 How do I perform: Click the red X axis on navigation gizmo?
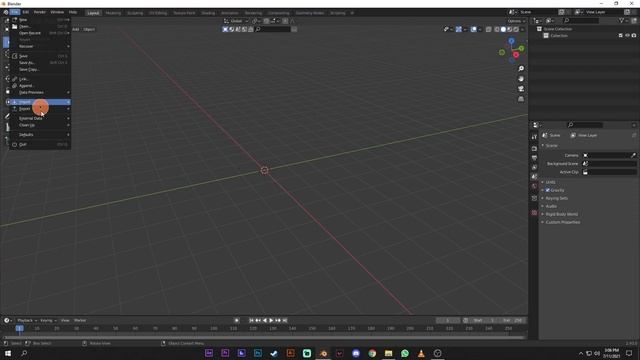pyautogui.click(x=516, y=55)
